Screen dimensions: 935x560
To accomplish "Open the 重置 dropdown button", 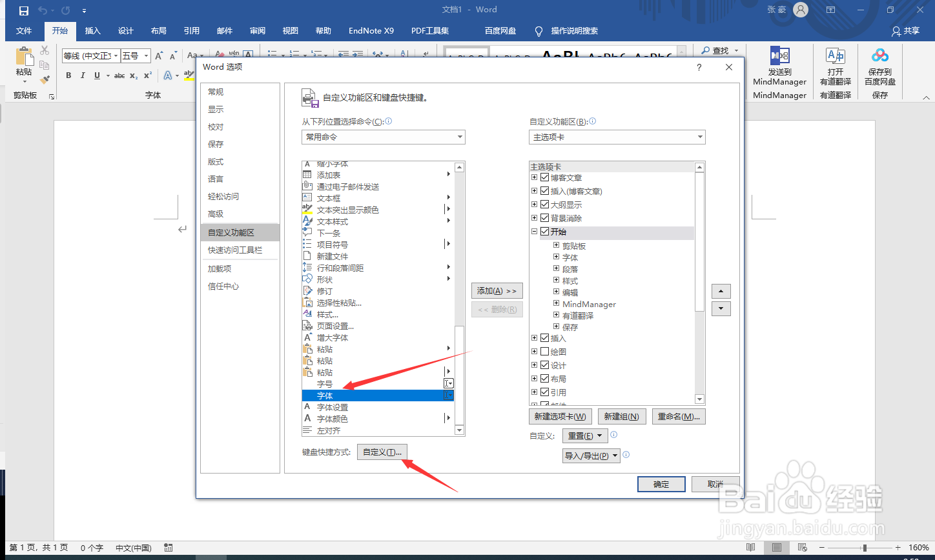I will point(585,436).
